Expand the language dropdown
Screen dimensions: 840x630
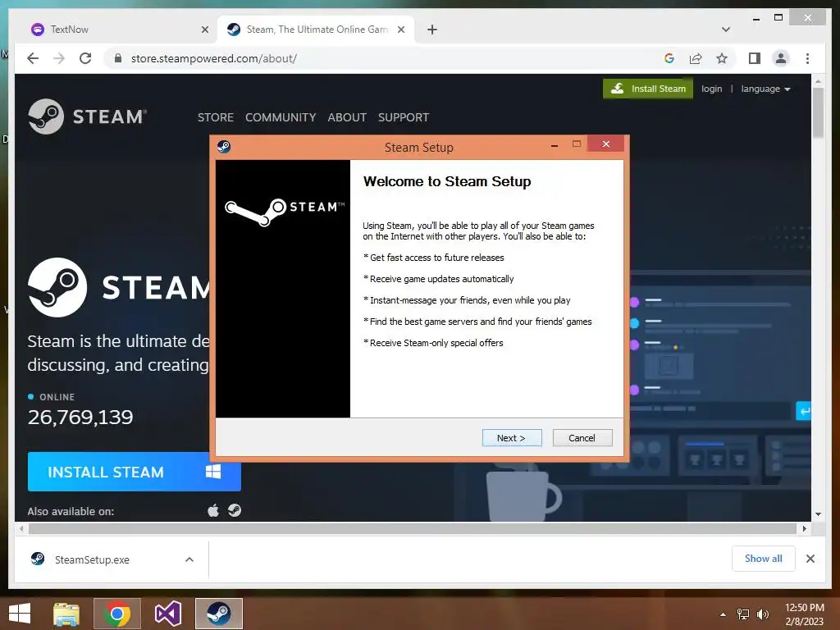(765, 89)
